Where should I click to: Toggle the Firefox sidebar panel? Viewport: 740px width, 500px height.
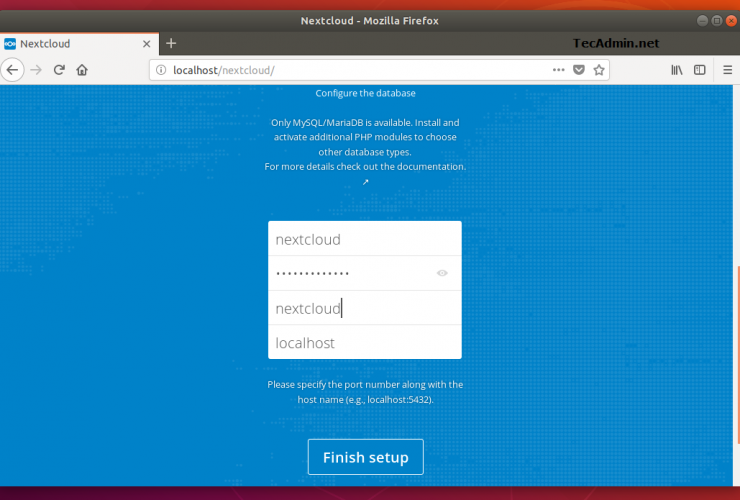pos(700,70)
